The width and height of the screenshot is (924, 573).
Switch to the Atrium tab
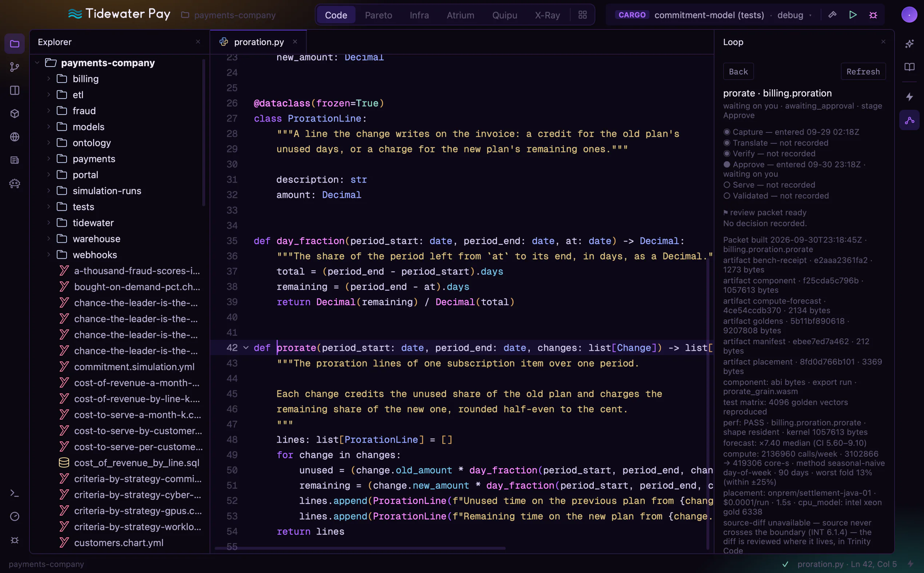(x=460, y=15)
